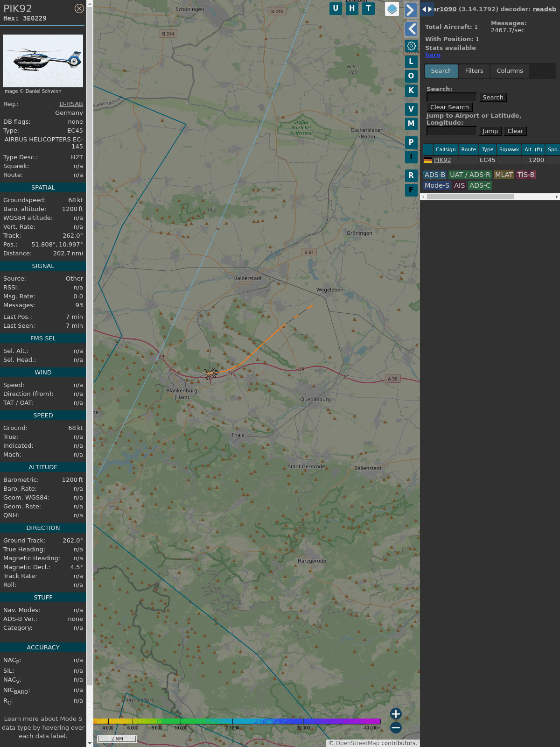Click the Jump to Airport input field
Image resolution: width=560 pixels, height=747 pixels.
pyautogui.click(x=452, y=131)
